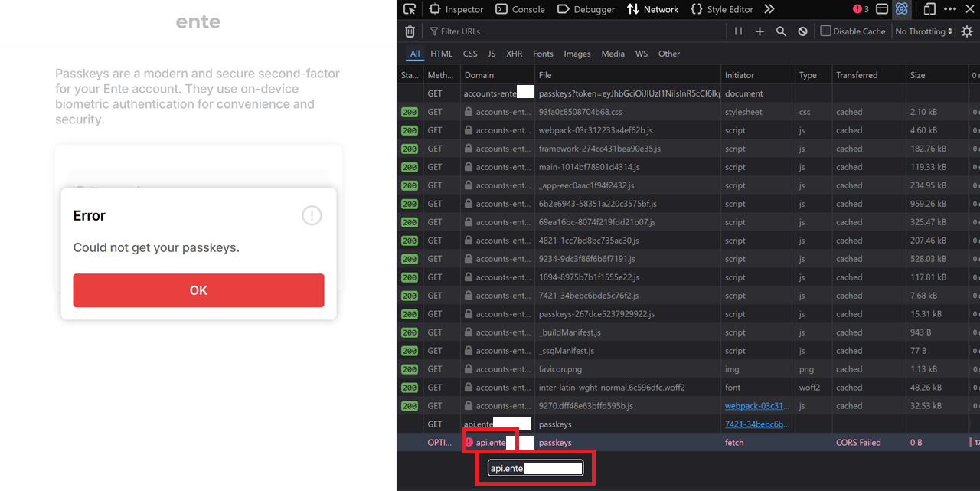Viewport: 980px width, 491px height.
Task: Select the 9270.dff48e63bffd595b.js request
Action: point(688,406)
